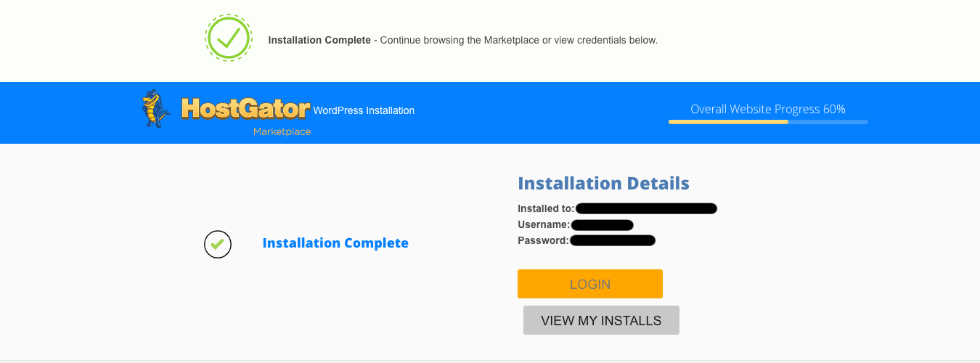Click the blue Installation Complete status text
Screen dimensions: 980x363
(x=335, y=243)
